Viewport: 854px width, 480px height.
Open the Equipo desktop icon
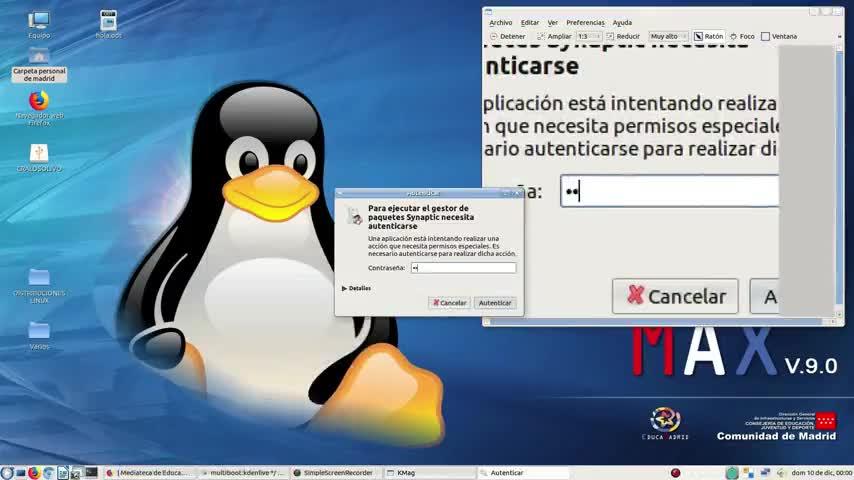point(39,25)
